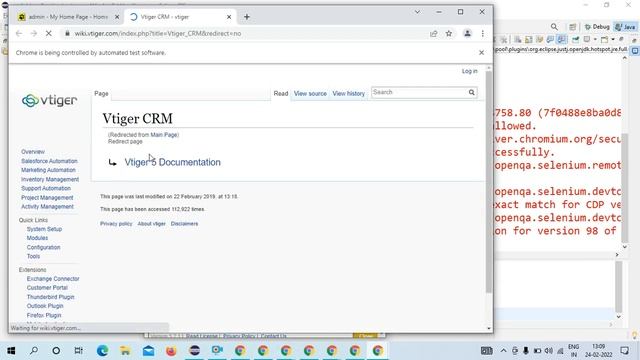Share this page icon in address bar

click(x=433, y=33)
